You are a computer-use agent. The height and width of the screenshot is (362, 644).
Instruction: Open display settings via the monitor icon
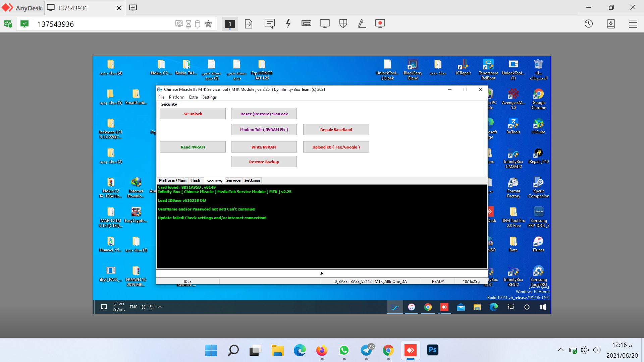click(325, 23)
